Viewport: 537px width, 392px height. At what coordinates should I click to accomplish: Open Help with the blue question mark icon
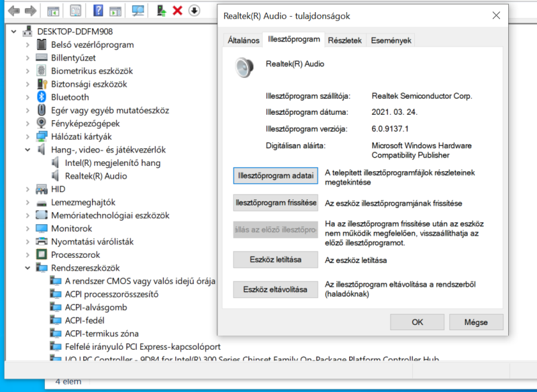coord(98,11)
